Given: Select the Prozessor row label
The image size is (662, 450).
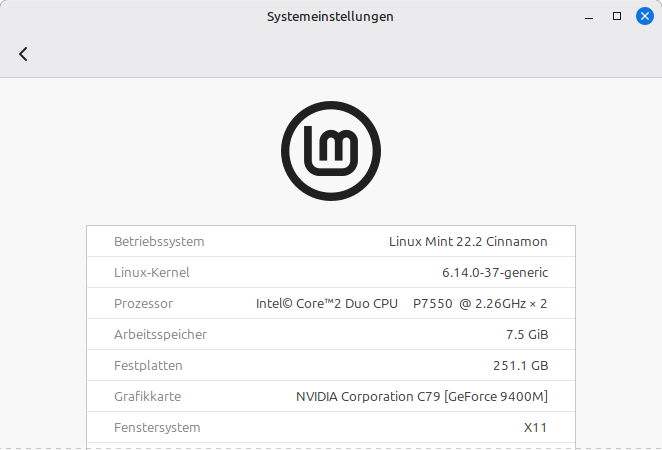Looking at the screenshot, I should pos(143,303).
